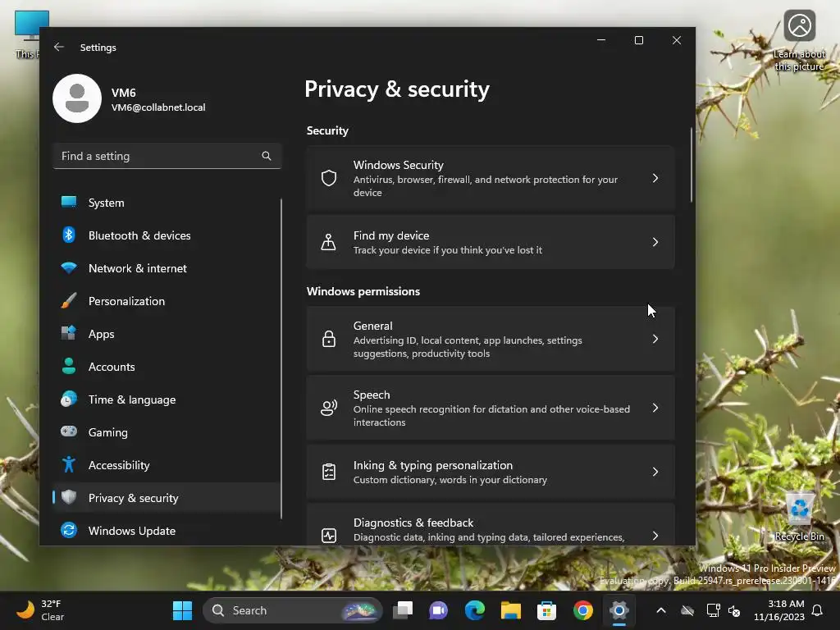This screenshot has height=630, width=840.
Task: Click the Time & language clock icon
Action: [x=69, y=399]
